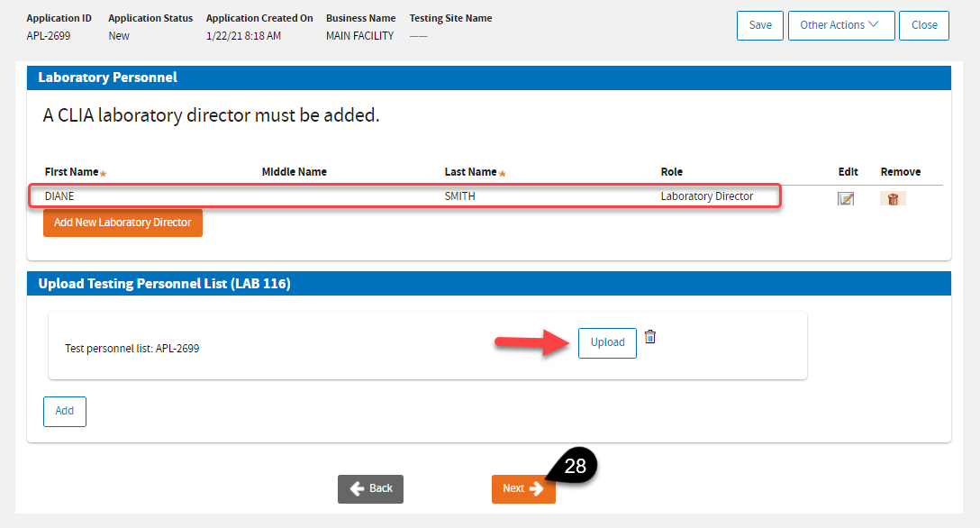Select the SMITH last name cell
This screenshot has height=528, width=980.
(460, 196)
